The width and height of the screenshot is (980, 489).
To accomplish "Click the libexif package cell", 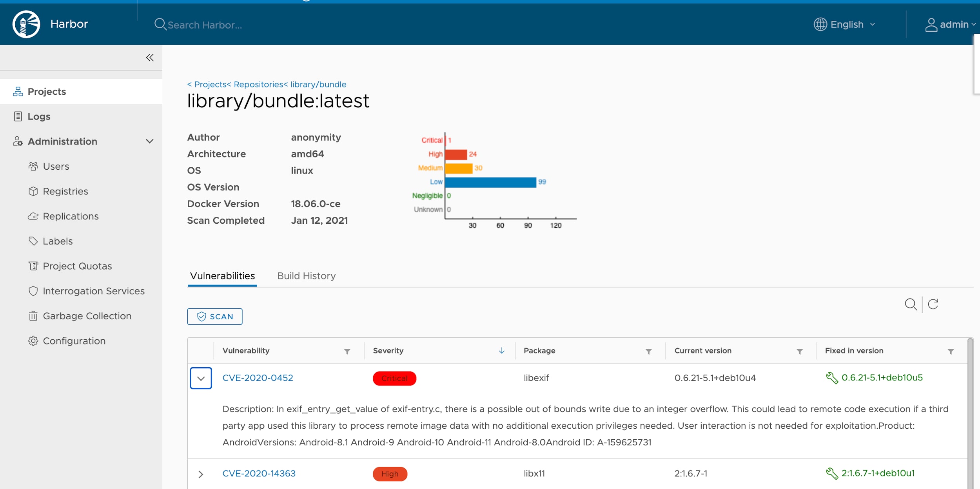I will 536,378.
